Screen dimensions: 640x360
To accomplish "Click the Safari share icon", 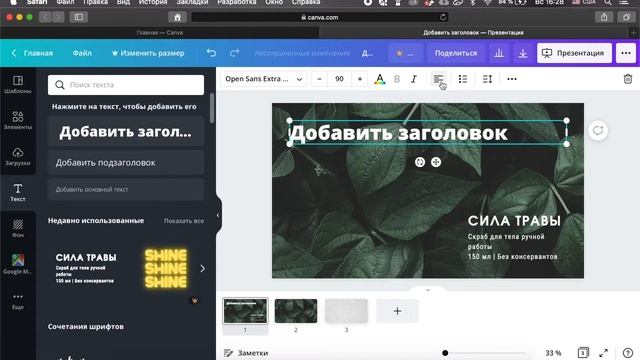I will [604, 17].
